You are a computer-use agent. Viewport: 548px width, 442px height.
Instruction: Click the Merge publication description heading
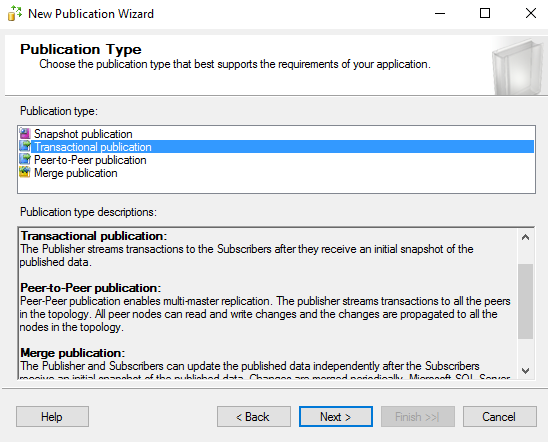click(x=72, y=353)
